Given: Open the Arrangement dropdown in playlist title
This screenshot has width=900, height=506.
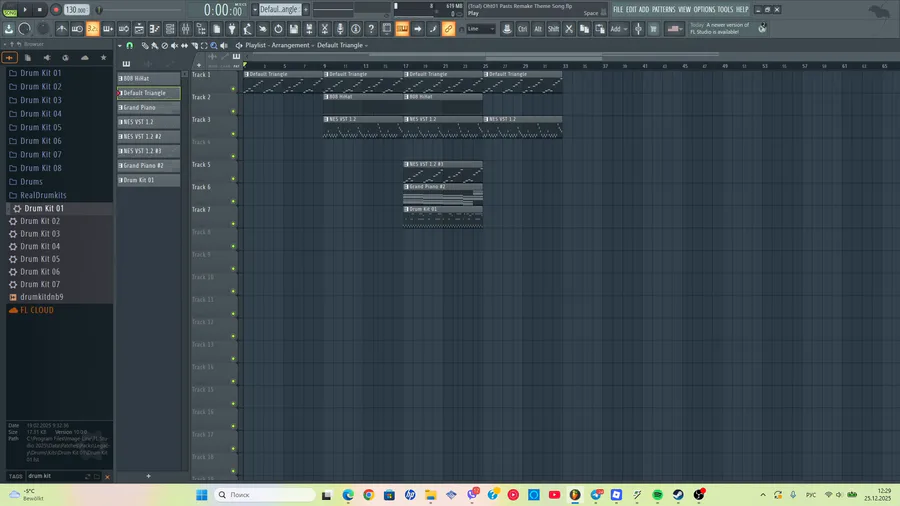Looking at the screenshot, I should coord(293,45).
